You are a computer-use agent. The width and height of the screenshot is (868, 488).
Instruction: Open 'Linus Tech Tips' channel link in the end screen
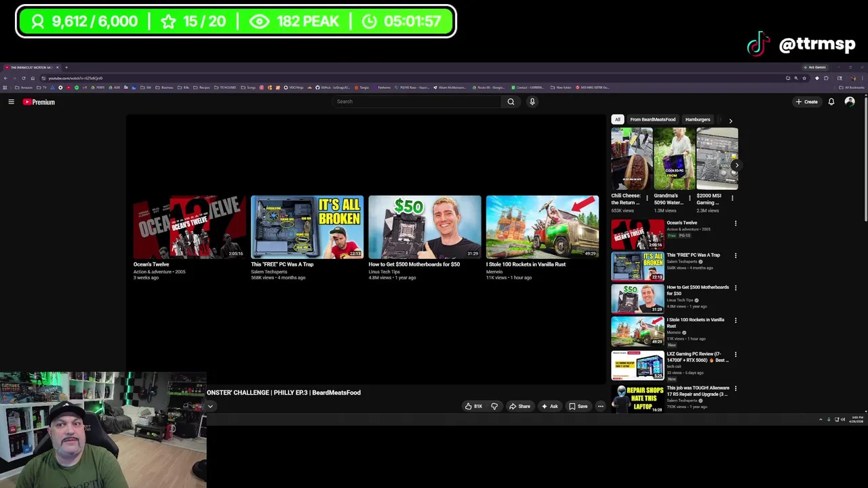pyautogui.click(x=384, y=272)
